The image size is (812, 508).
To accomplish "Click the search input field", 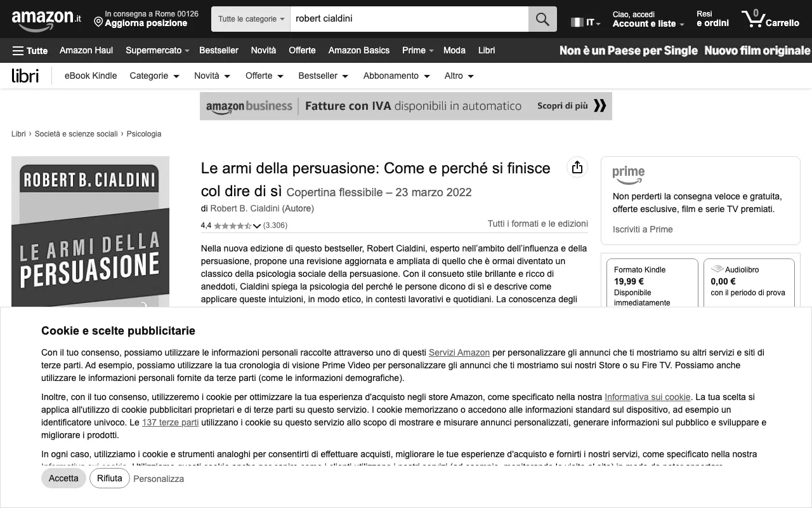I will pos(409,19).
